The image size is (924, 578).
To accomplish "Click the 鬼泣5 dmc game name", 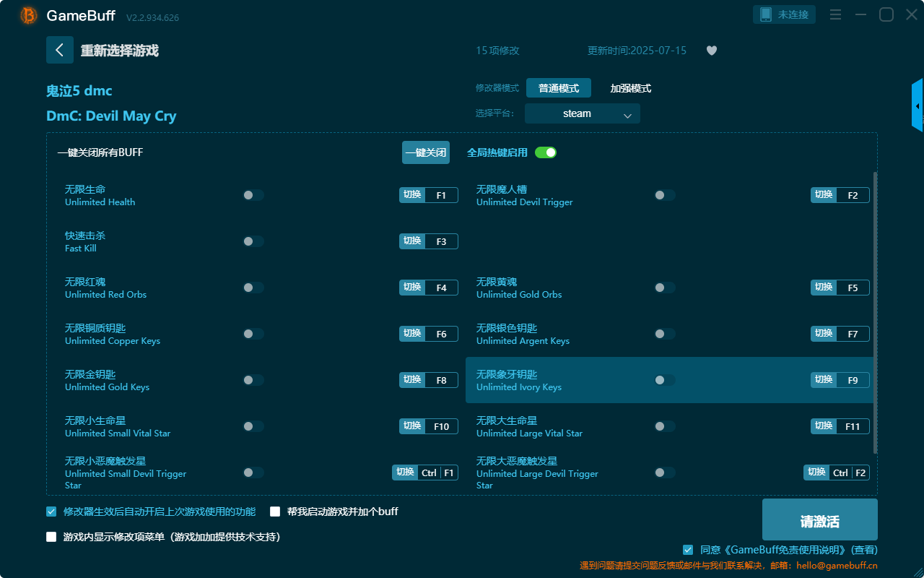I will click(79, 90).
